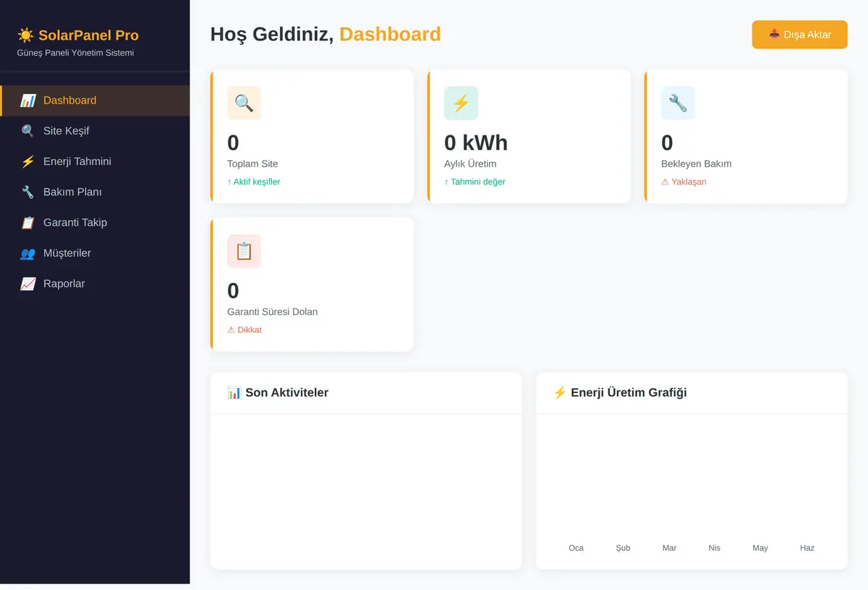Viewport: 868px width, 590px height.
Task: Click the Toplam Site label
Action: [x=252, y=164]
